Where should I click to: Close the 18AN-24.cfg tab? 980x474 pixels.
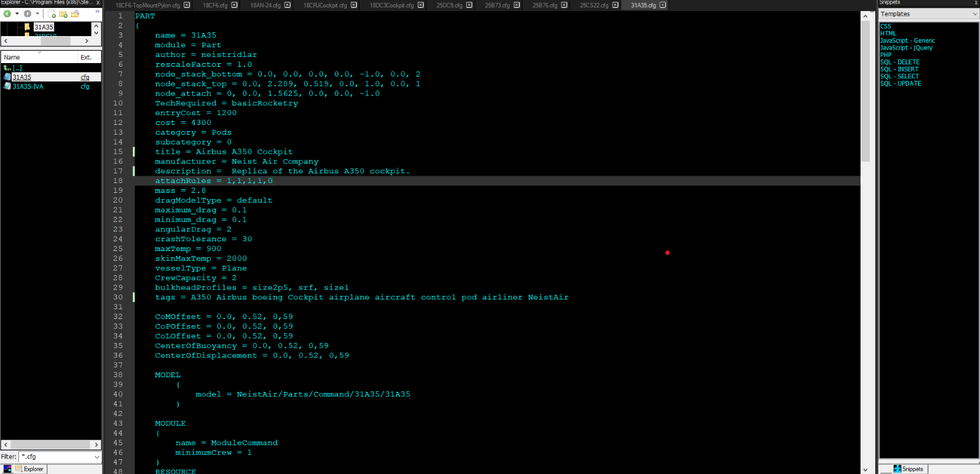click(x=287, y=5)
